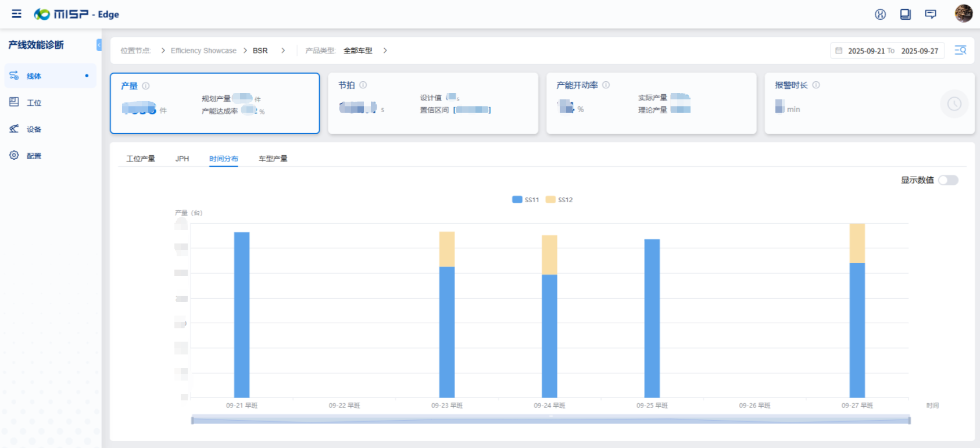The width and height of the screenshot is (980, 448).
Task: Expand the chevron after BSR node
Action: pyautogui.click(x=283, y=51)
